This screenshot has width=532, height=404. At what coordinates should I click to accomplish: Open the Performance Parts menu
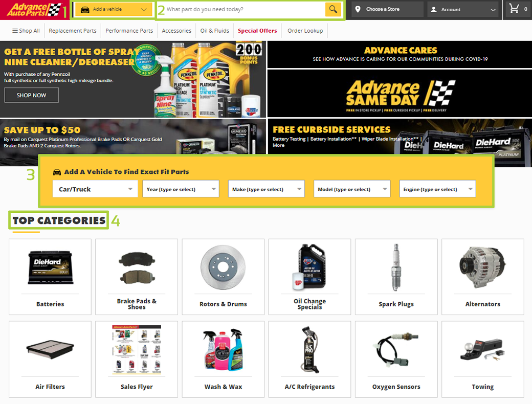click(128, 31)
